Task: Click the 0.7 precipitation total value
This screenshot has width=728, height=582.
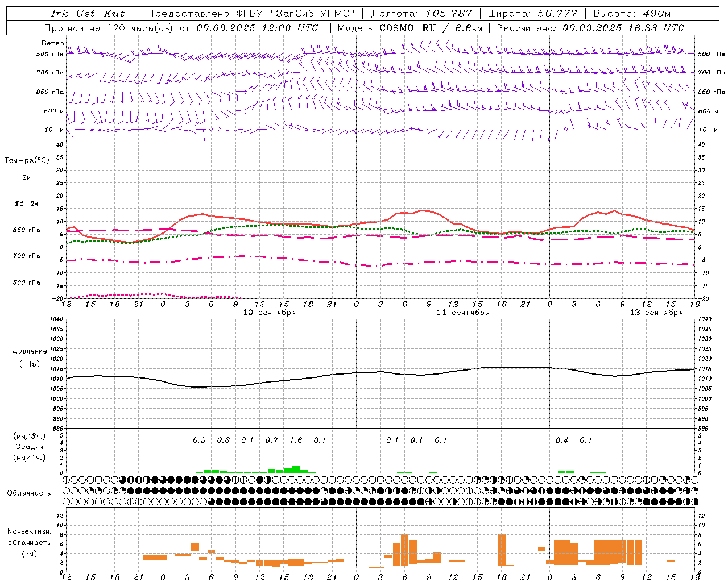Action: tap(272, 440)
